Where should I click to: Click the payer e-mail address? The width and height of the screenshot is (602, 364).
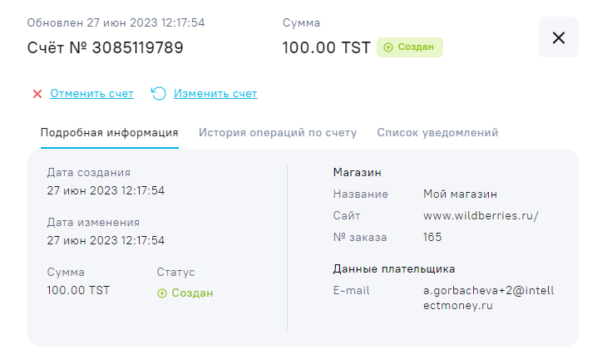(x=487, y=298)
